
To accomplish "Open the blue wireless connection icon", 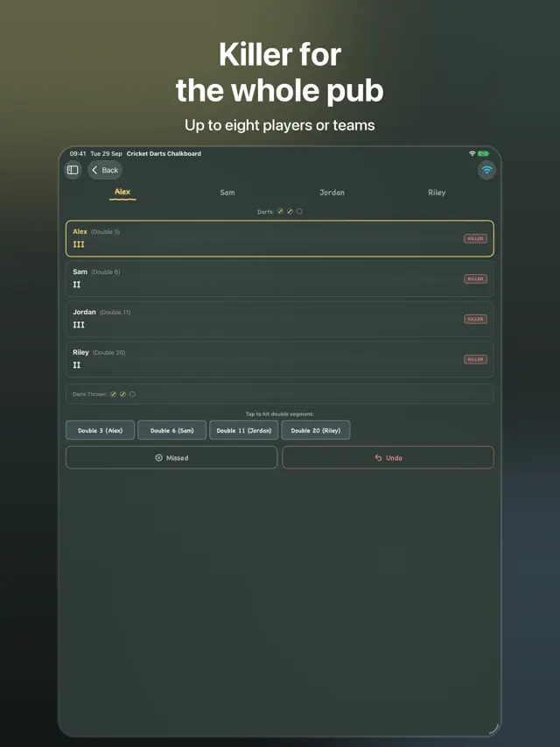I will 486,170.
